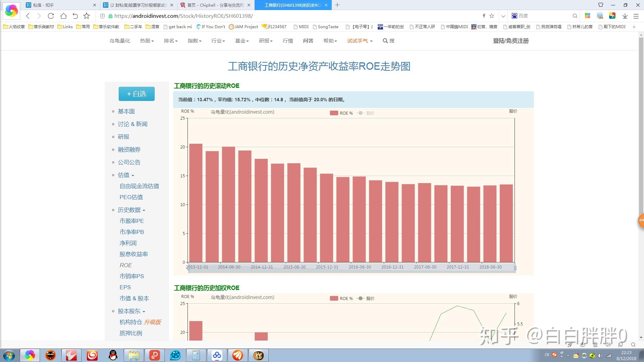Expand the 帮助 dropdown menu
Image resolution: width=644 pixels, height=362 pixels.
pyautogui.click(x=330, y=41)
